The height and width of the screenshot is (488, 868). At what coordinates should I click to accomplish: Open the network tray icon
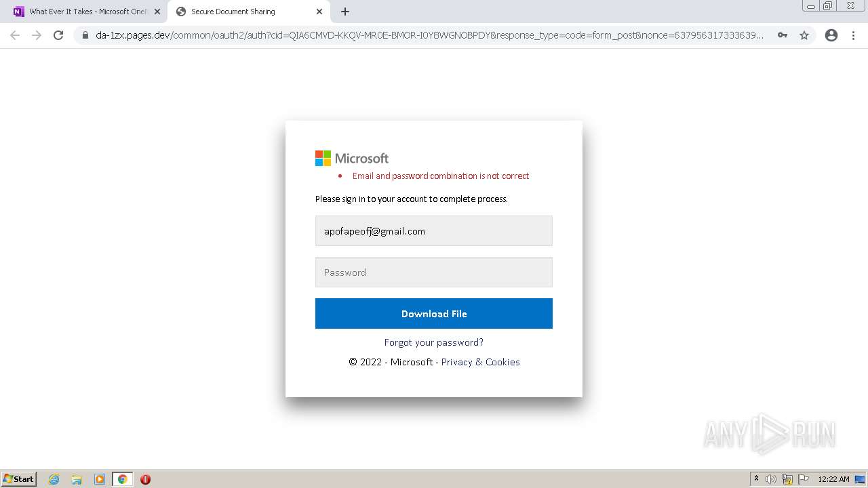click(787, 479)
